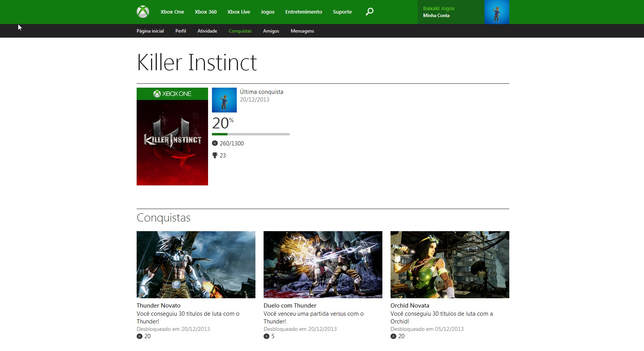Image resolution: width=644 pixels, height=351 pixels.
Task: Open the Thunder Novato achievement image
Action: point(196,265)
